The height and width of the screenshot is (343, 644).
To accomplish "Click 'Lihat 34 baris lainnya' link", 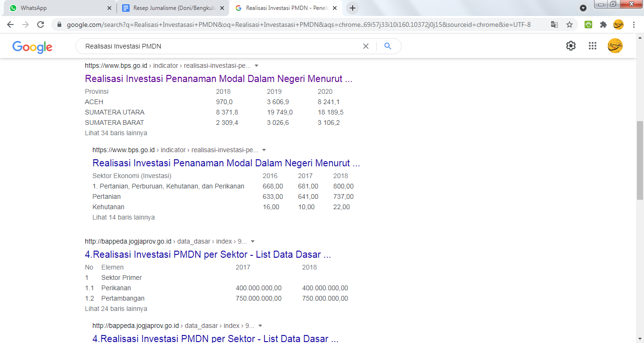I will pyautogui.click(x=116, y=133).
